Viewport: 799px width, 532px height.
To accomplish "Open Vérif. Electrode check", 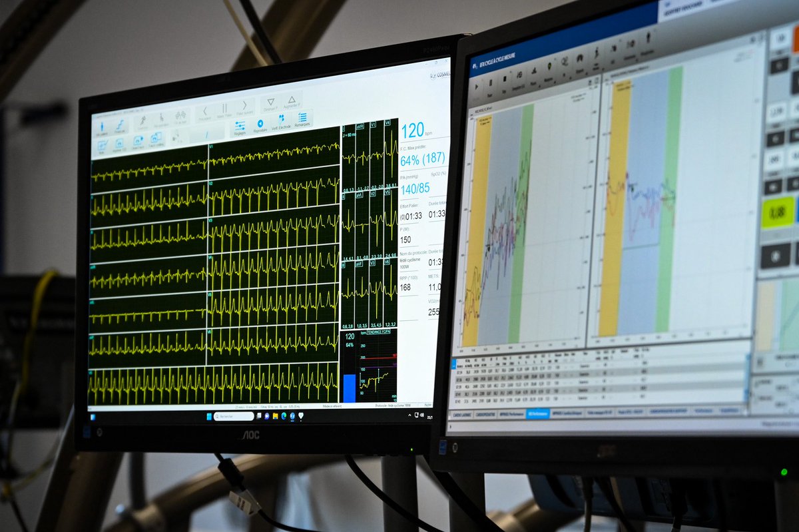I will pyautogui.click(x=281, y=121).
